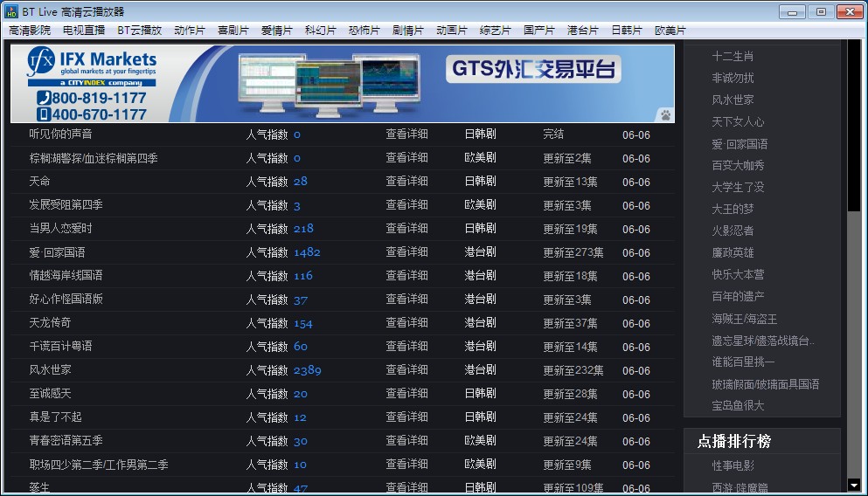Select the 喜剧片 category
This screenshot has height=496, width=868.
click(x=233, y=31)
